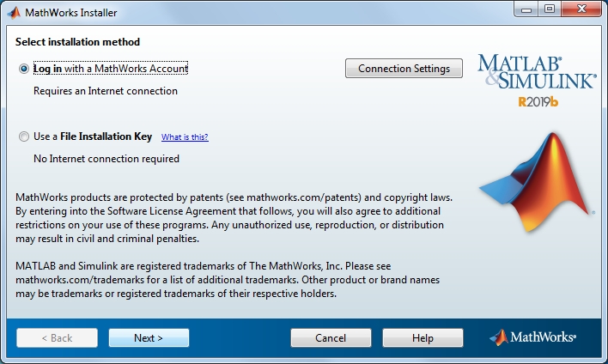Image resolution: width=608 pixels, height=364 pixels.
Task: Click the What is this? link
Action: (185, 137)
